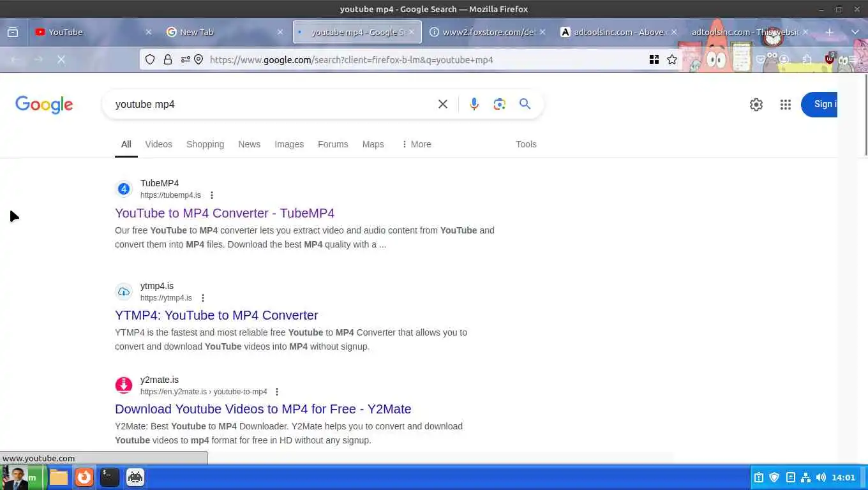Open options for y2mate.is result

point(277,392)
